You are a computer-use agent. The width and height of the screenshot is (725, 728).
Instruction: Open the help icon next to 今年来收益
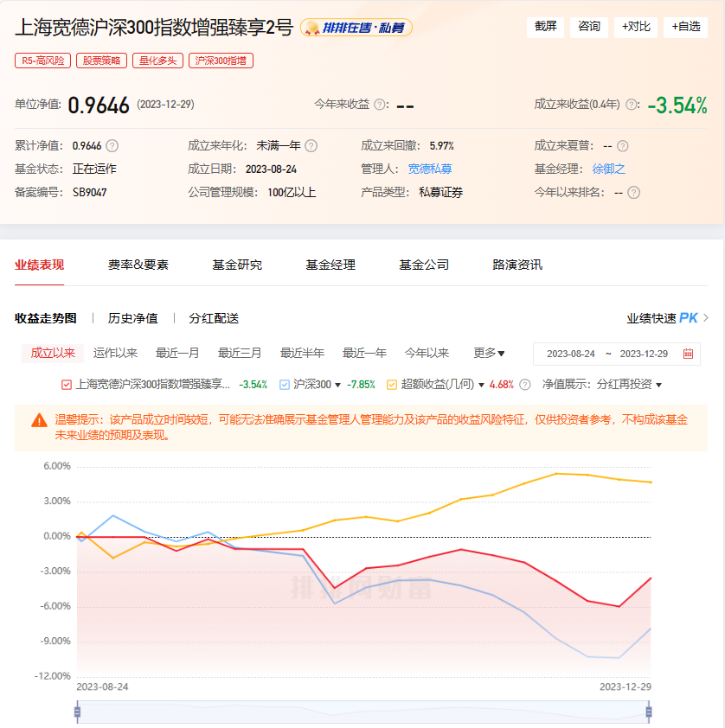coord(380,105)
